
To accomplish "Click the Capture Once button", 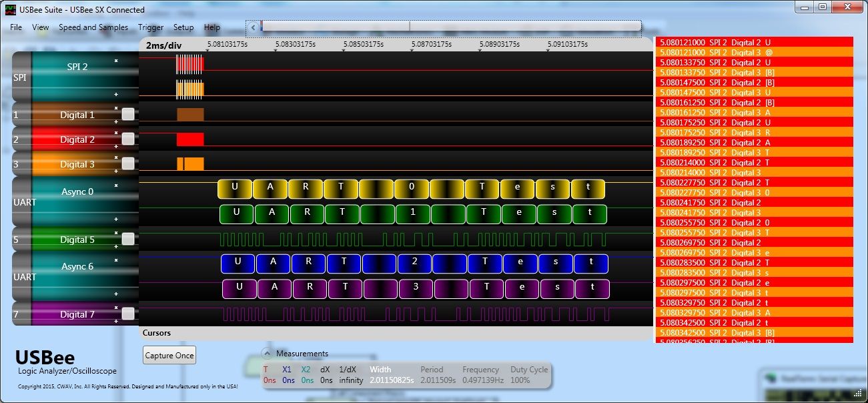I will coord(169,356).
